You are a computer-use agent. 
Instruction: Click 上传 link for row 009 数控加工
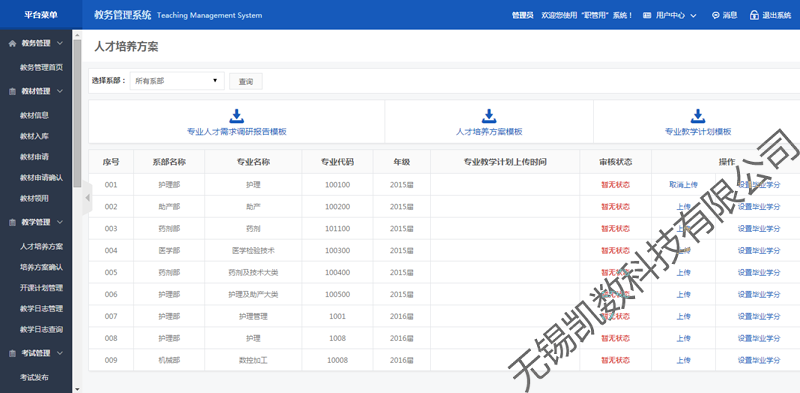[683, 360]
